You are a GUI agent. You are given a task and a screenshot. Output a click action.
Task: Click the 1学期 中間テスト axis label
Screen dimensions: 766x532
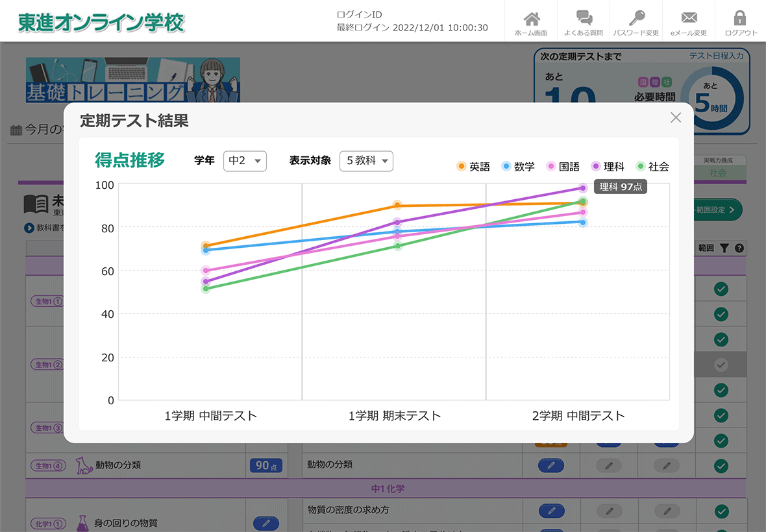point(210,416)
